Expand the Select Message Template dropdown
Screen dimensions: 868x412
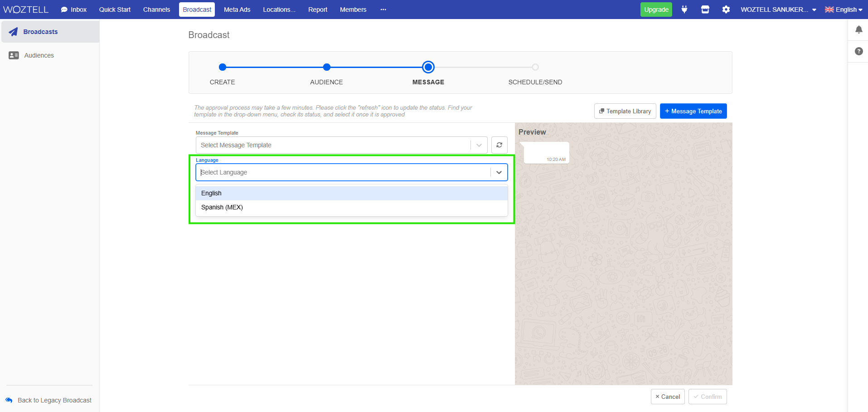pyautogui.click(x=479, y=145)
